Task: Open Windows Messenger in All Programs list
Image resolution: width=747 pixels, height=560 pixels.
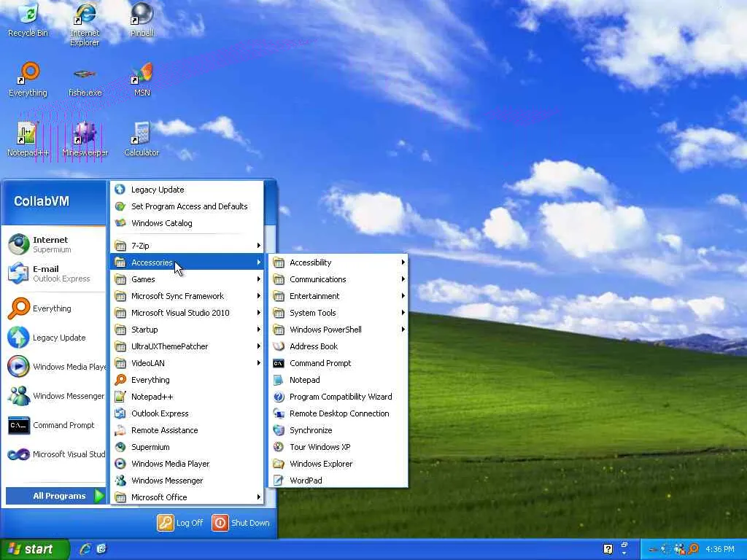Action: 187,480
